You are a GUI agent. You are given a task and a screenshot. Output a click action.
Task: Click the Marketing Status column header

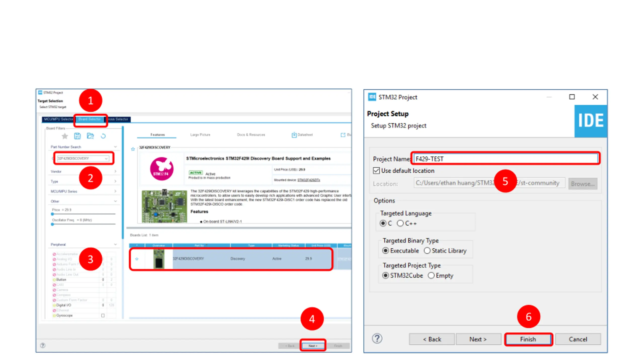288,245
